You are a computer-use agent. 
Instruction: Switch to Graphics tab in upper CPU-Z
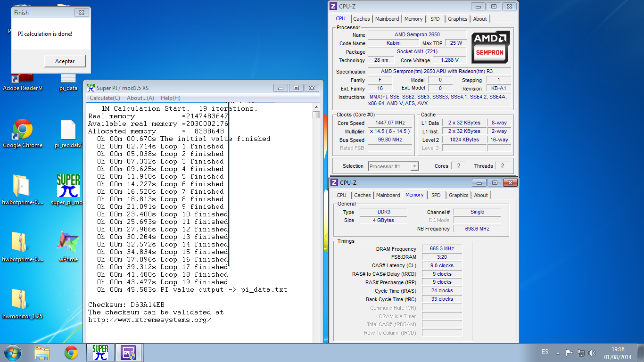[x=458, y=19]
